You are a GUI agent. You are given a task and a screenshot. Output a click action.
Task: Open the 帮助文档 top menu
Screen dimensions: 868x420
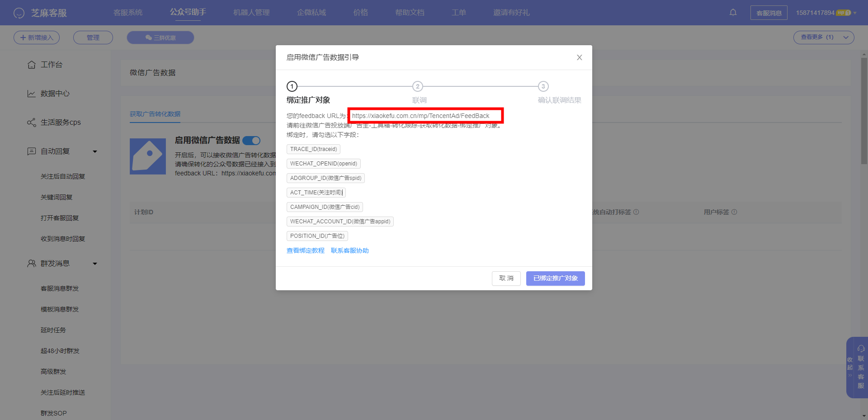410,13
